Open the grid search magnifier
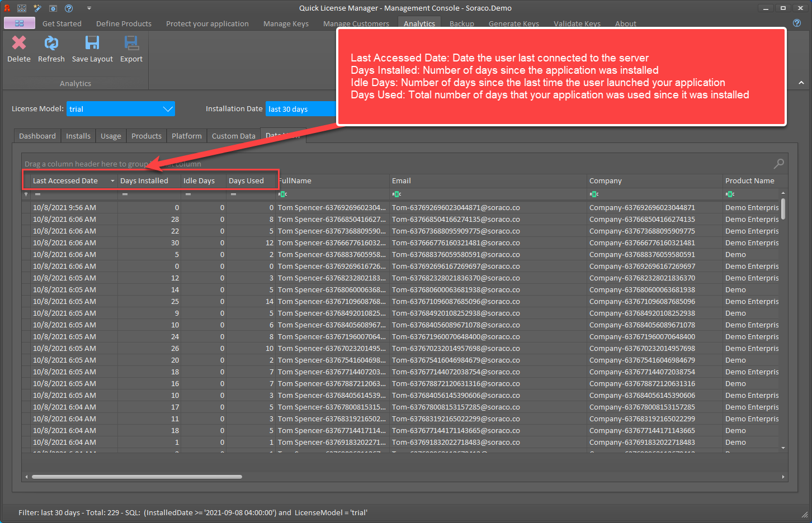The height and width of the screenshot is (523, 812). [778, 163]
